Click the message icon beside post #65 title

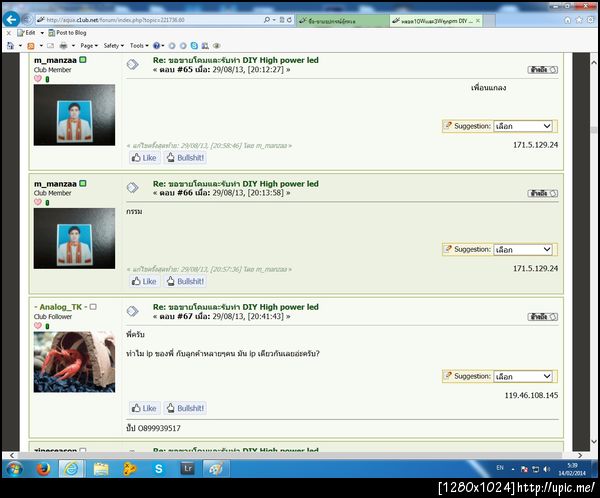click(132, 64)
